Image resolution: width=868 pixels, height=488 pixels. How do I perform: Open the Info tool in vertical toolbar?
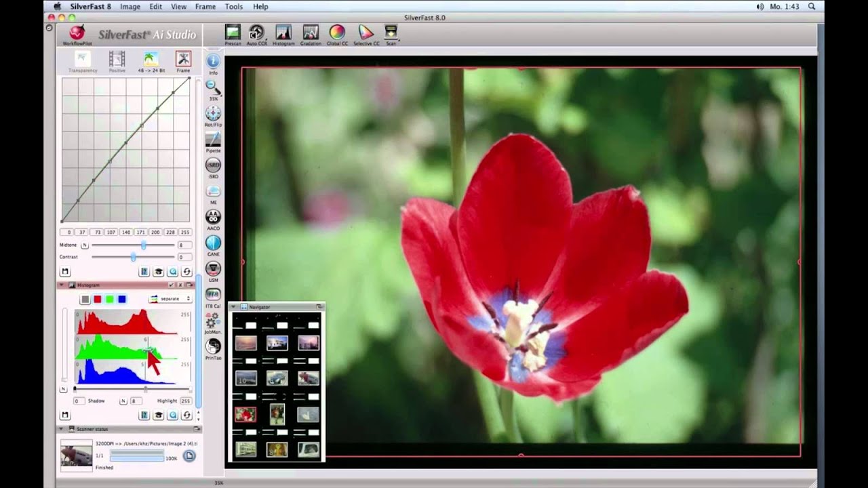213,64
